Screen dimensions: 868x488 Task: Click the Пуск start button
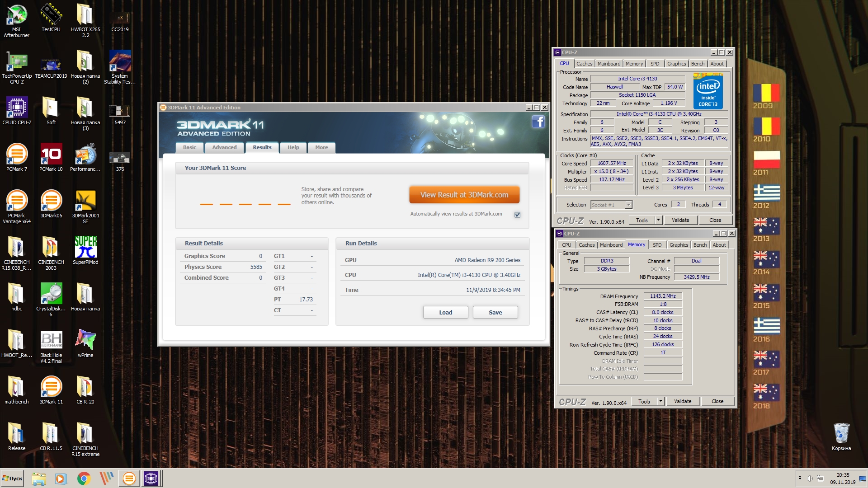point(12,478)
